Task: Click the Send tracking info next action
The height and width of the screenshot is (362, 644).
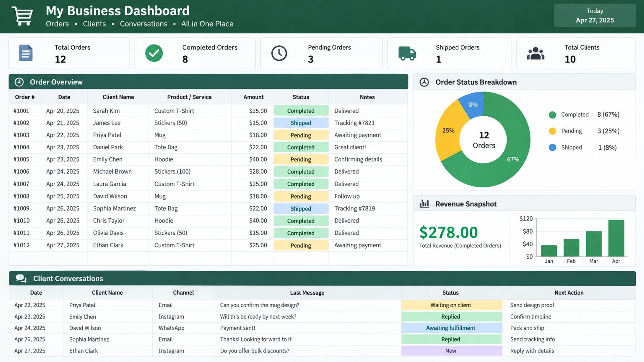Action: pyautogui.click(x=533, y=339)
